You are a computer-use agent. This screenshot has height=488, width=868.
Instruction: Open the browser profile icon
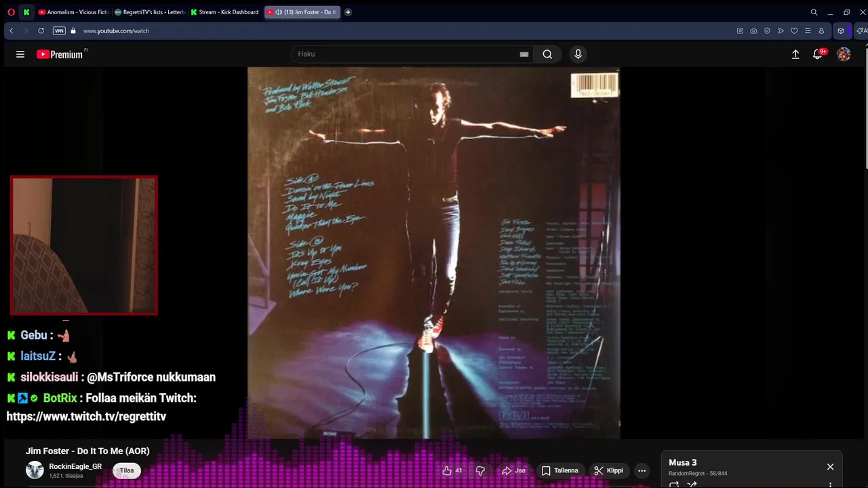tap(821, 30)
